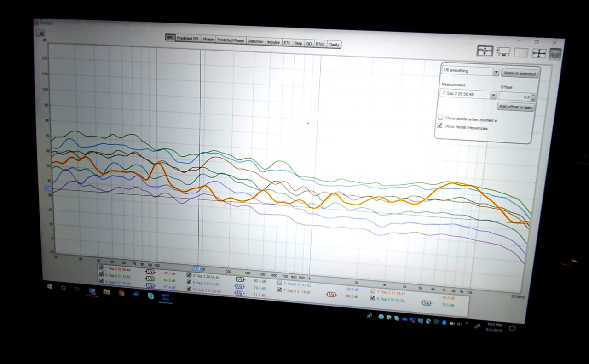Open File Explorer from the taskbar
Image resolution: width=589 pixels, height=364 pixels.
coord(106,292)
